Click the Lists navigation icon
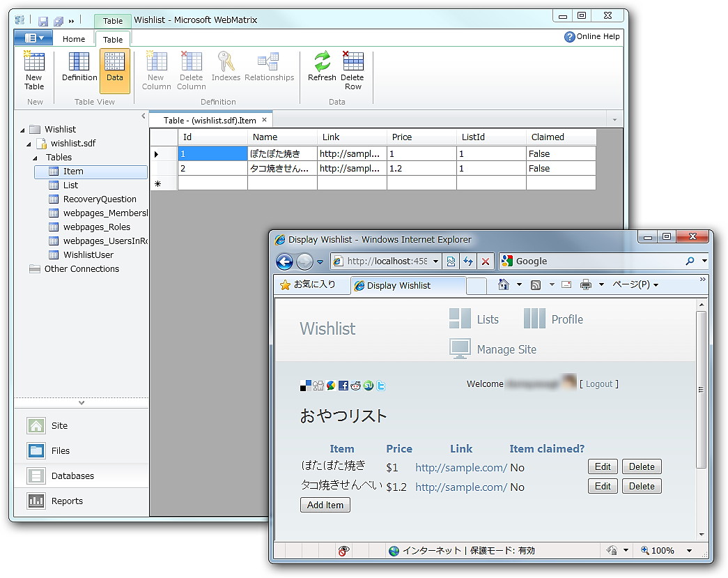728x578 pixels. coord(460,319)
